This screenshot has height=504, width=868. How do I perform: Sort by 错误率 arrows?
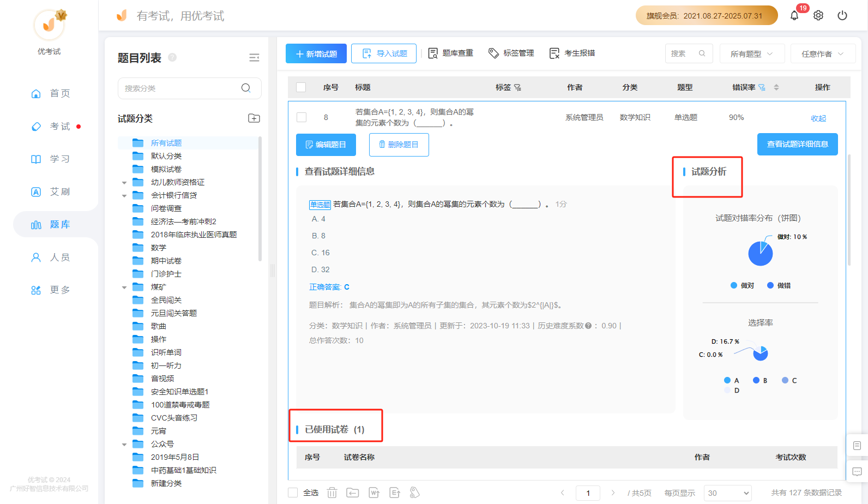tap(776, 87)
